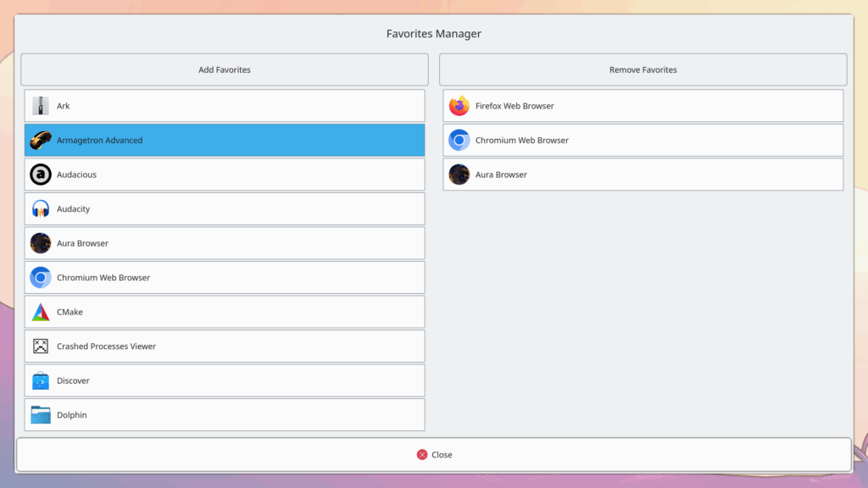868x488 pixels.
Task: Select the 'Ark' label in the list
Action: 63,106
